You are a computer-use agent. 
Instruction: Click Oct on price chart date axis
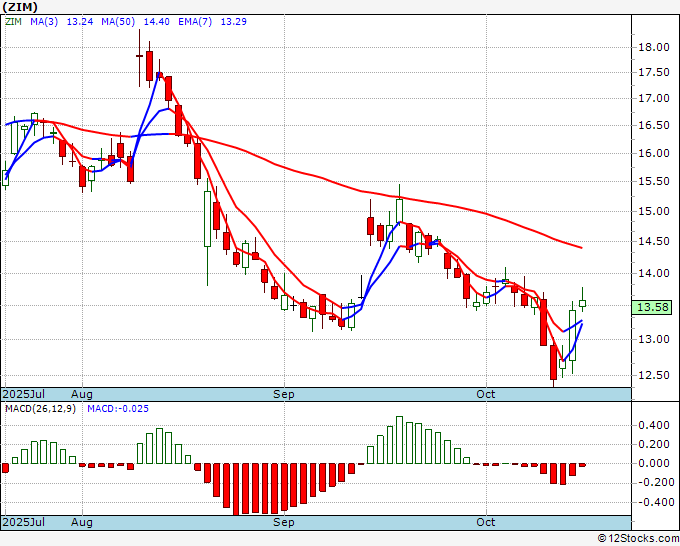[x=486, y=394]
